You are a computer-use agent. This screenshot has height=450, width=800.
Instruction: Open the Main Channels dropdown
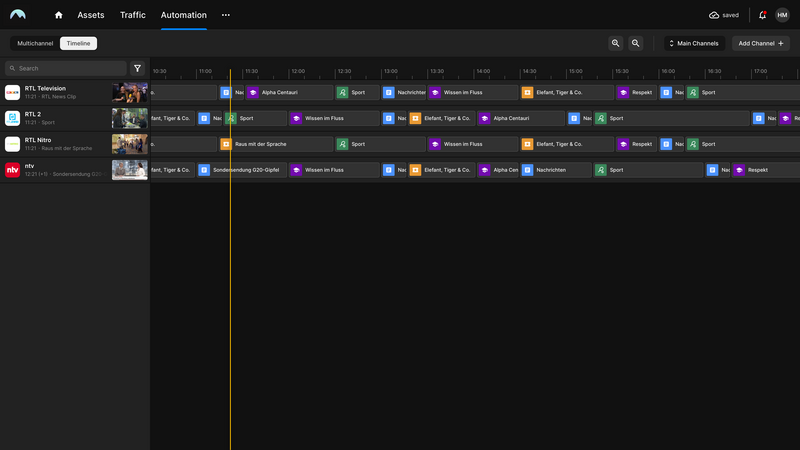pos(694,43)
